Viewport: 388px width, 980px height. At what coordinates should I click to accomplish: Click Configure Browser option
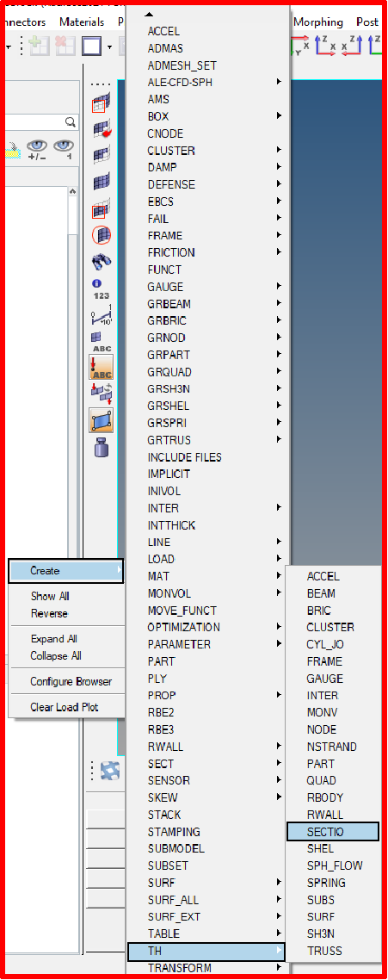(x=71, y=681)
